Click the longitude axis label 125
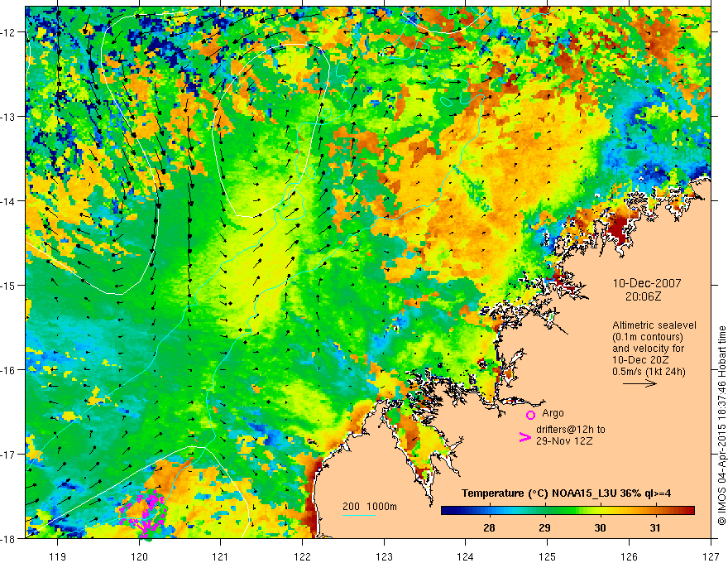The image size is (728, 563). click(x=548, y=556)
